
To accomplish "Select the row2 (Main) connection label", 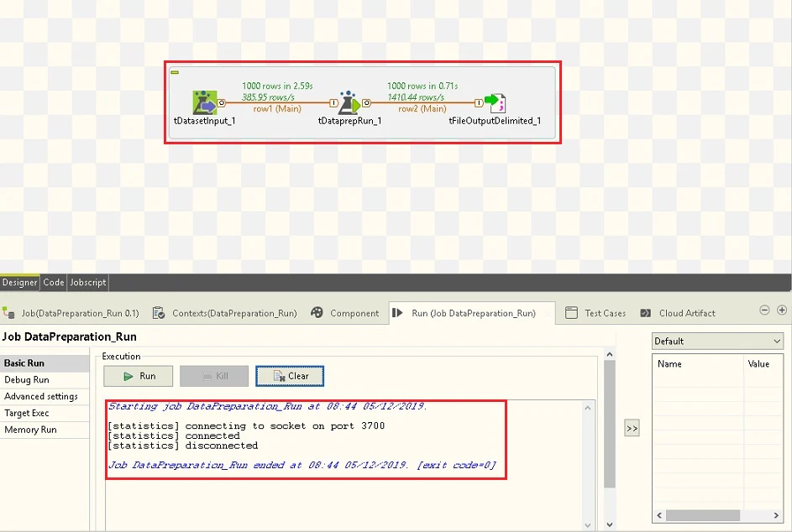I will [x=422, y=108].
